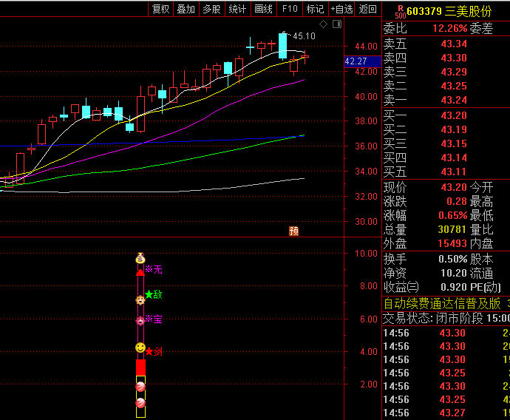Click 涨幅 value 0.65%

453,215
